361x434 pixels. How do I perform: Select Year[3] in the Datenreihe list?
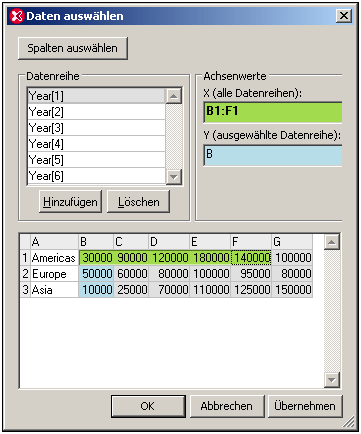pyautogui.click(x=97, y=128)
